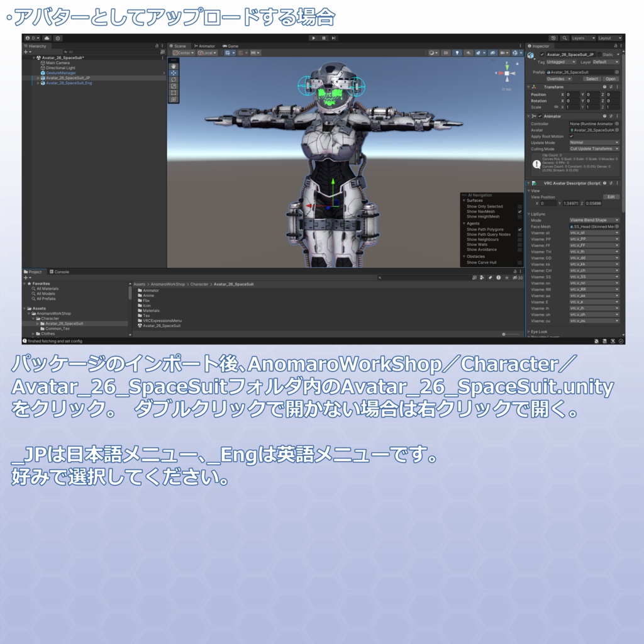Click the Open button on the prefab bar
Image resolution: width=644 pixels, height=644 pixels.
click(611, 79)
